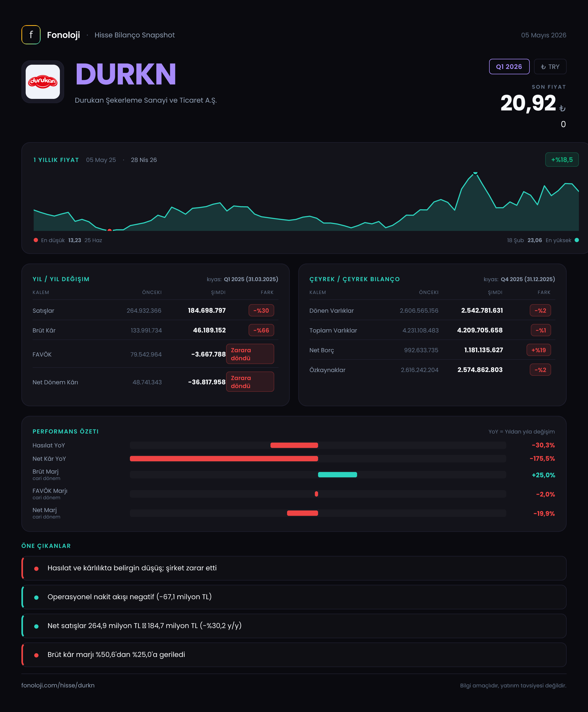Click the 1 YILLIK FIYAT chart heading
The width and height of the screenshot is (588, 712).
[56, 160]
